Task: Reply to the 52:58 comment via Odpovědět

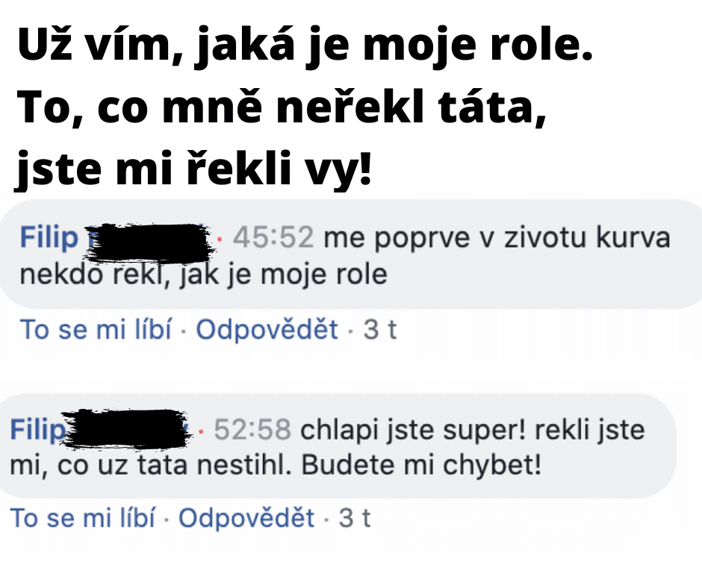Action: click(x=246, y=518)
